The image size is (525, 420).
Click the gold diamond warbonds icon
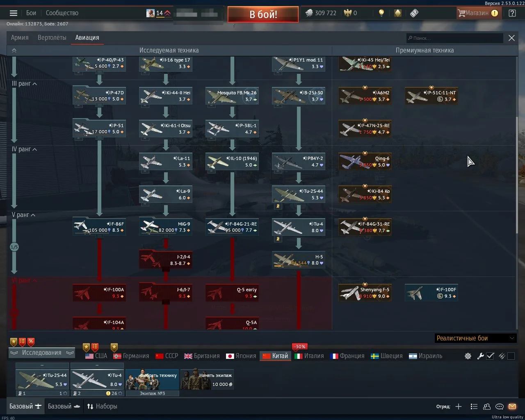(x=398, y=13)
